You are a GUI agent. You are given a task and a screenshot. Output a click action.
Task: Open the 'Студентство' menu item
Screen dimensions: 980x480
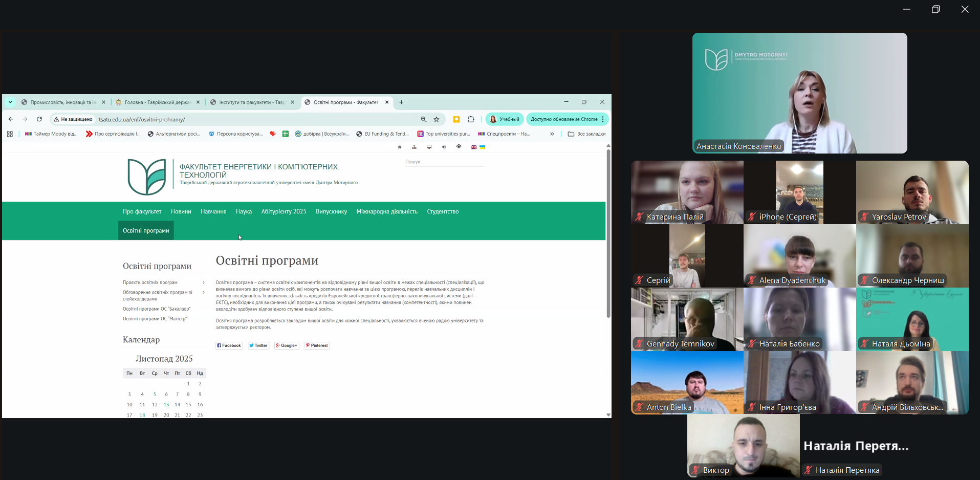click(443, 212)
